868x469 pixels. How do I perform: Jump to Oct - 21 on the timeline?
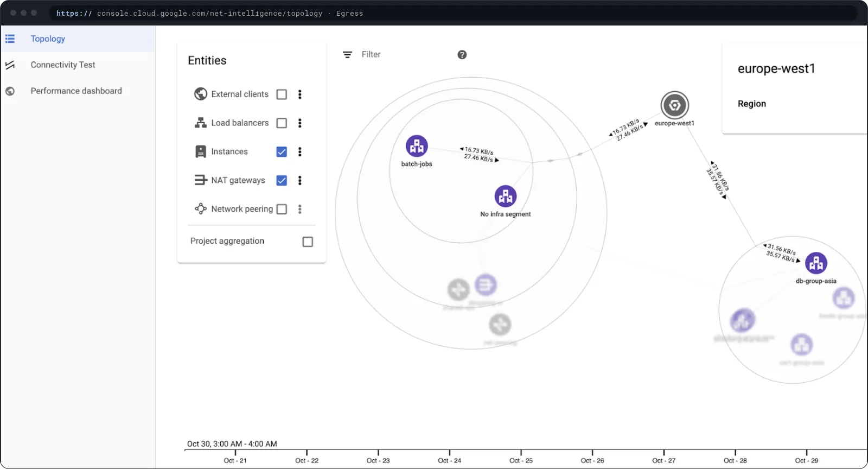point(235,460)
